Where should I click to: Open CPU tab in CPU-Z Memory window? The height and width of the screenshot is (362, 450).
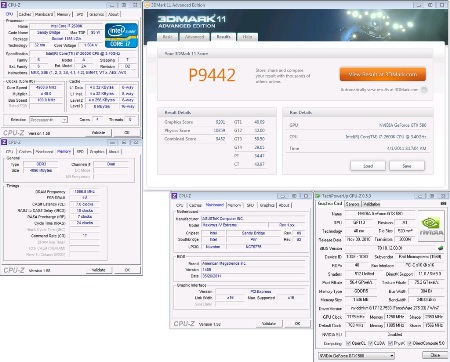coord(9,152)
